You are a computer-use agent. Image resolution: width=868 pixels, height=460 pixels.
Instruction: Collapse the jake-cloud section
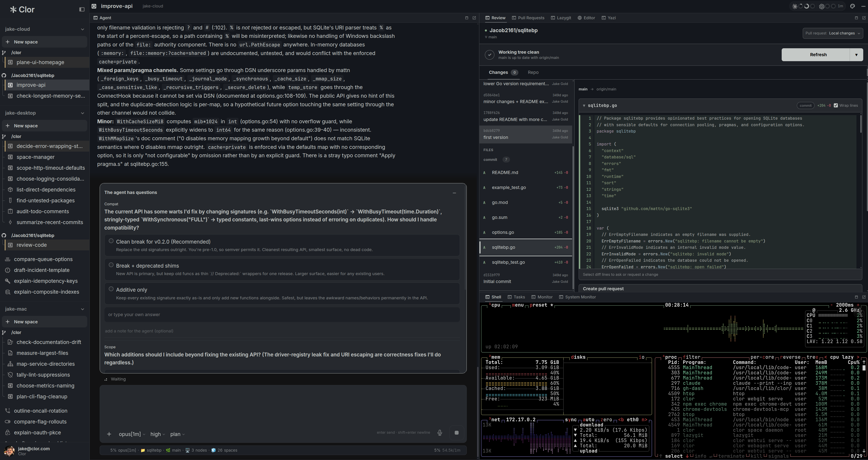pyautogui.click(x=82, y=29)
